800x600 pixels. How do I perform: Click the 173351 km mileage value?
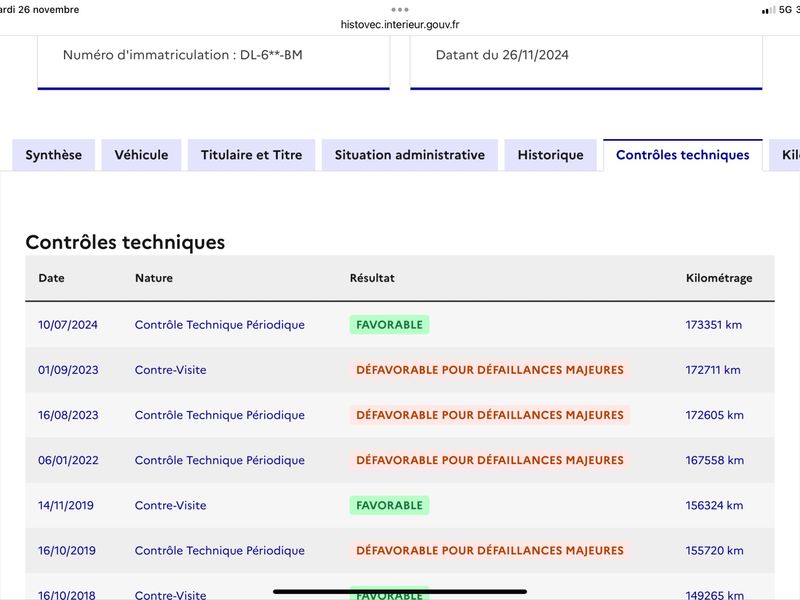pos(714,325)
